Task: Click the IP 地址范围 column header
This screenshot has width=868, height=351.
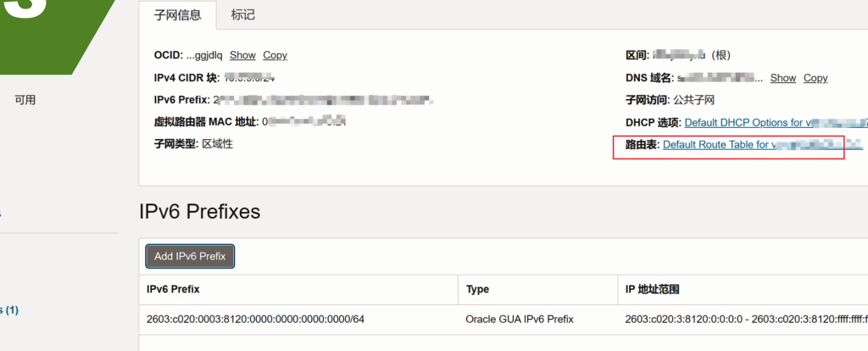Action: (653, 290)
